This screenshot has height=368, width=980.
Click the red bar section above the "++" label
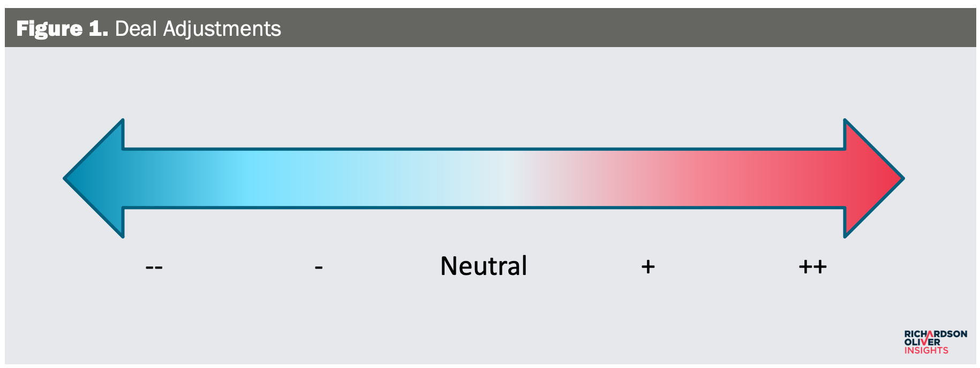point(812,178)
